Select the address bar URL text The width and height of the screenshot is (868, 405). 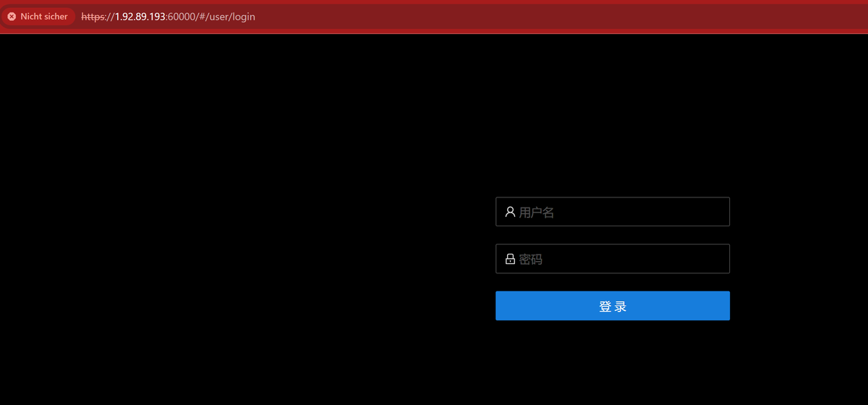click(168, 17)
